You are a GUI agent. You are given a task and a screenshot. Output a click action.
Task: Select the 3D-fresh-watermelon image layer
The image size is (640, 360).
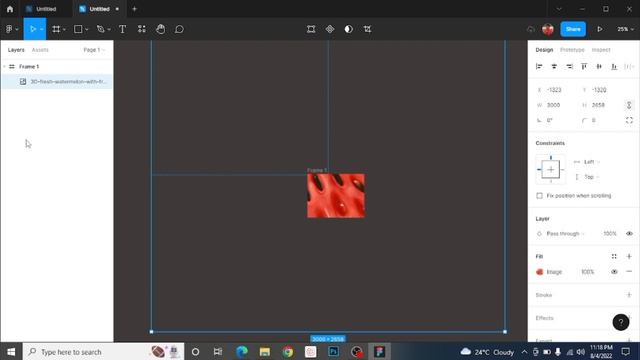tap(57, 82)
